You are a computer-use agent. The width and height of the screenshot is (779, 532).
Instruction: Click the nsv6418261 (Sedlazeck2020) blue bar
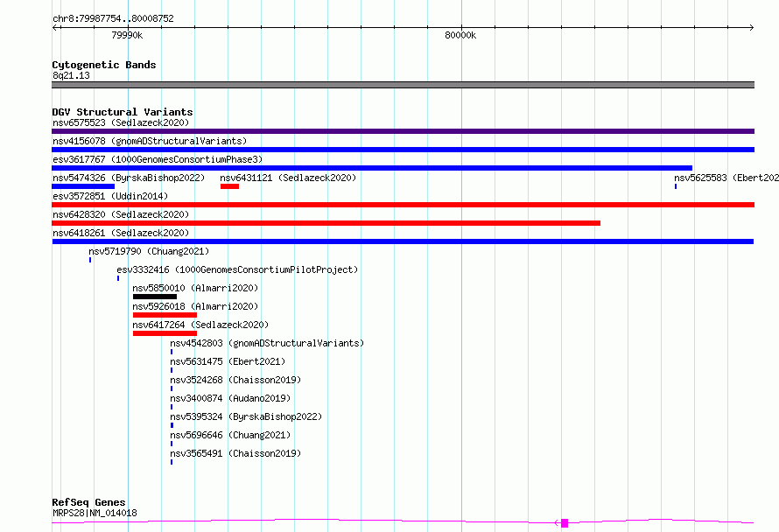click(x=403, y=241)
